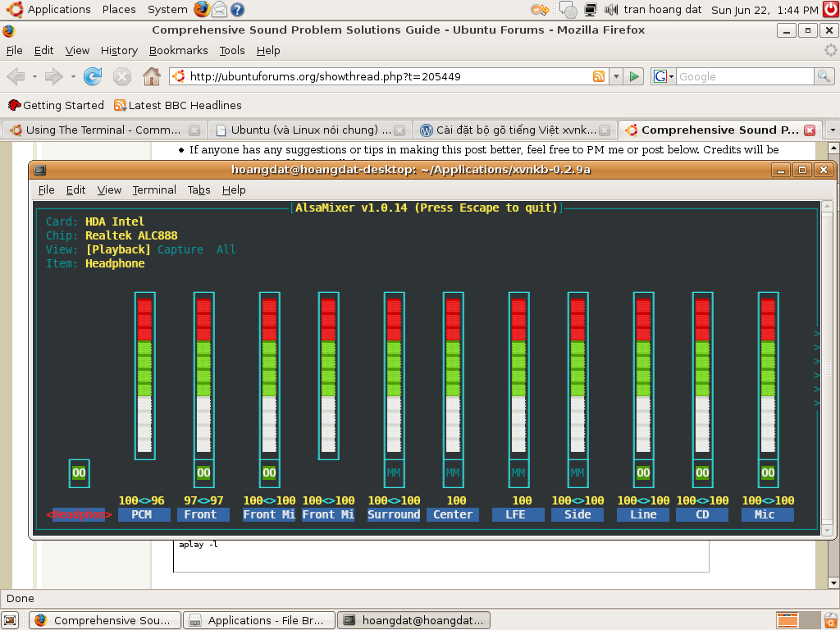The width and height of the screenshot is (840, 630).
Task: Open the terminal's Tabs menu
Action: coord(199,190)
